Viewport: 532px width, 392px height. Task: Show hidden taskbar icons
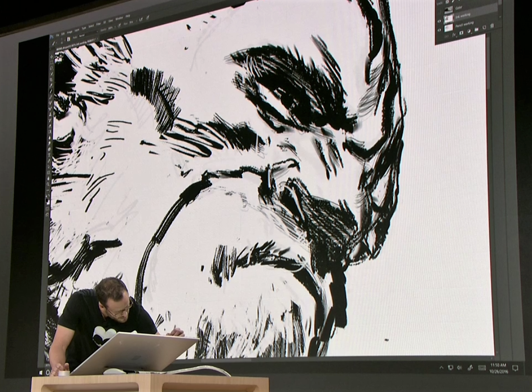coord(441,367)
